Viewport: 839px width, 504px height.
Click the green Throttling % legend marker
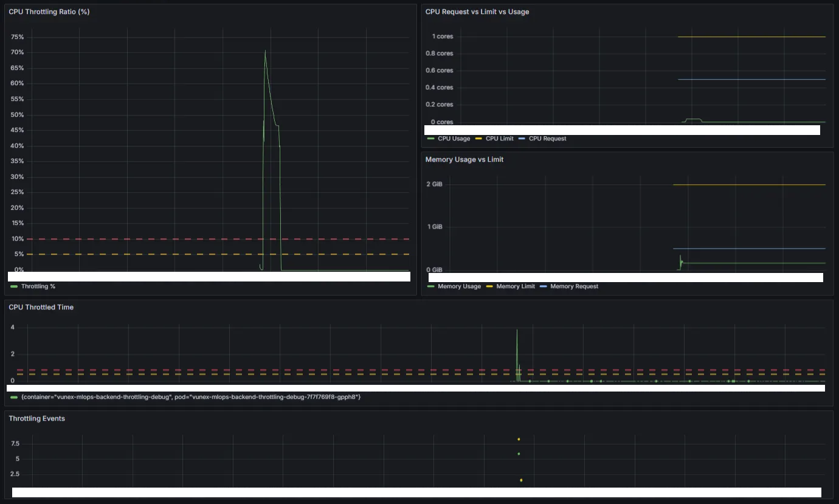point(13,286)
